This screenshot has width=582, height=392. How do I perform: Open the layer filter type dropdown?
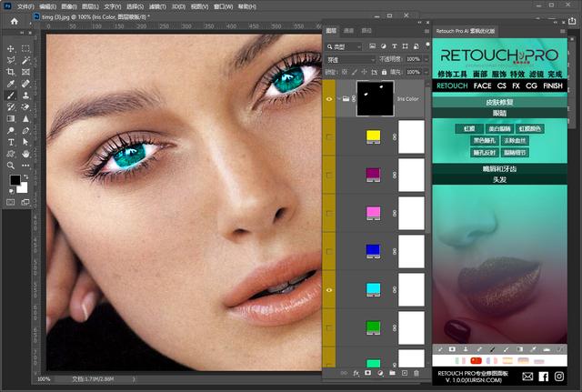(344, 46)
